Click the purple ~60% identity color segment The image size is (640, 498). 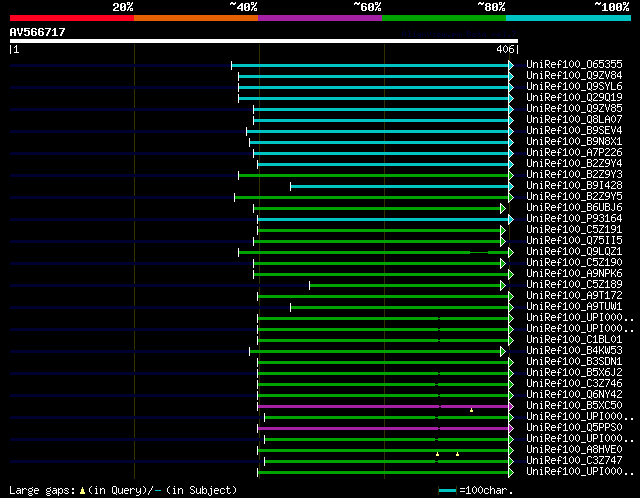pos(320,18)
